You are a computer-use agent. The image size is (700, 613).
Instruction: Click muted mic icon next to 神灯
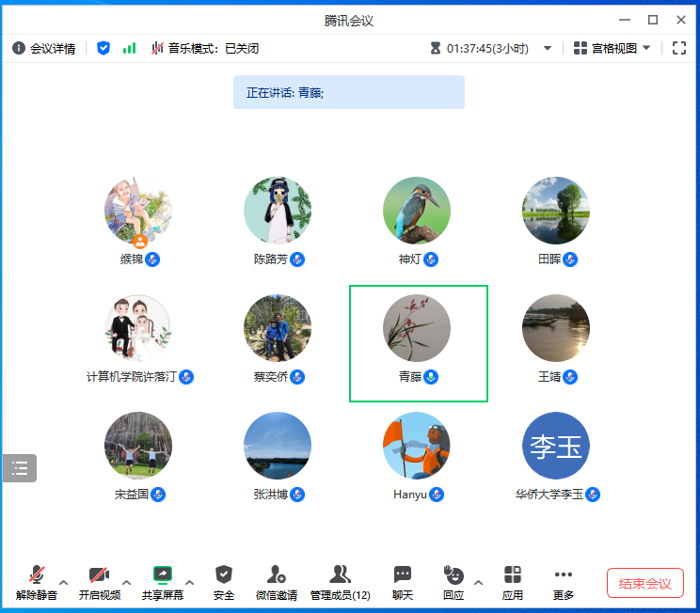431,259
